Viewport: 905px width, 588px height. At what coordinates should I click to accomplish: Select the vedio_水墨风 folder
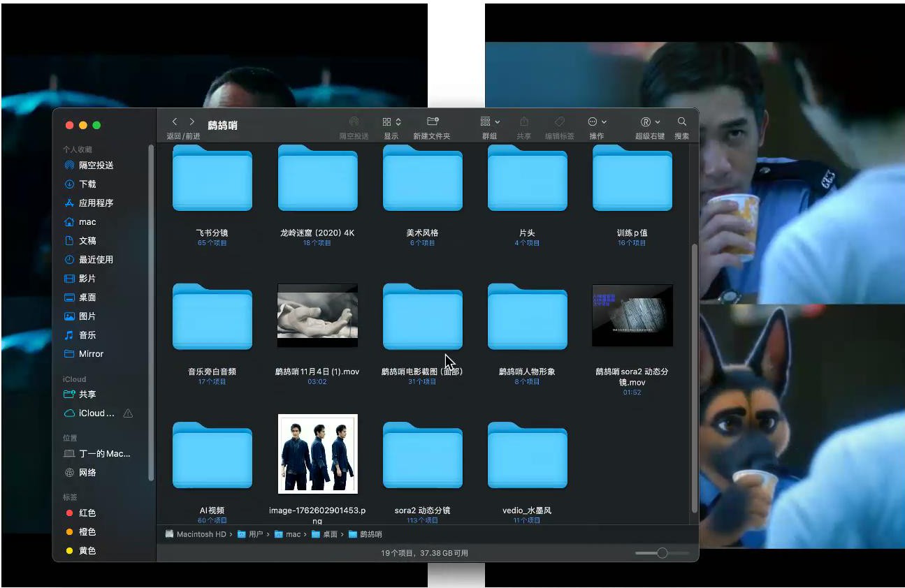tap(528, 455)
